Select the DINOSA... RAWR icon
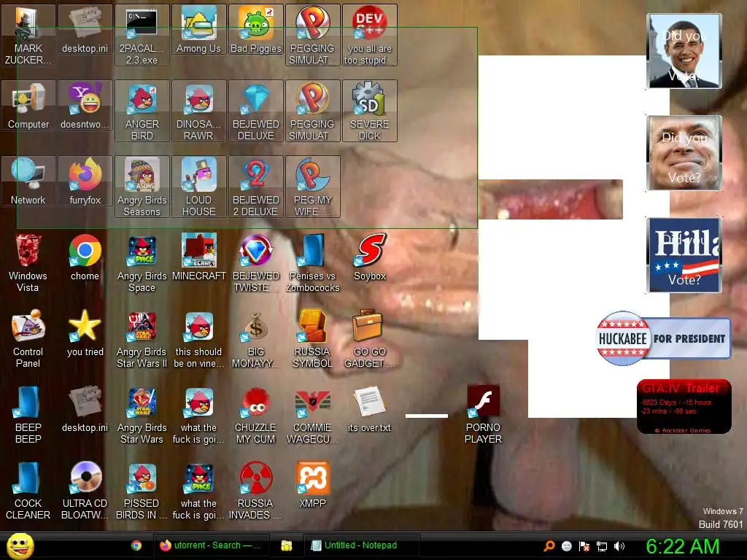Screen dimensions: 747x560 (x=198, y=111)
